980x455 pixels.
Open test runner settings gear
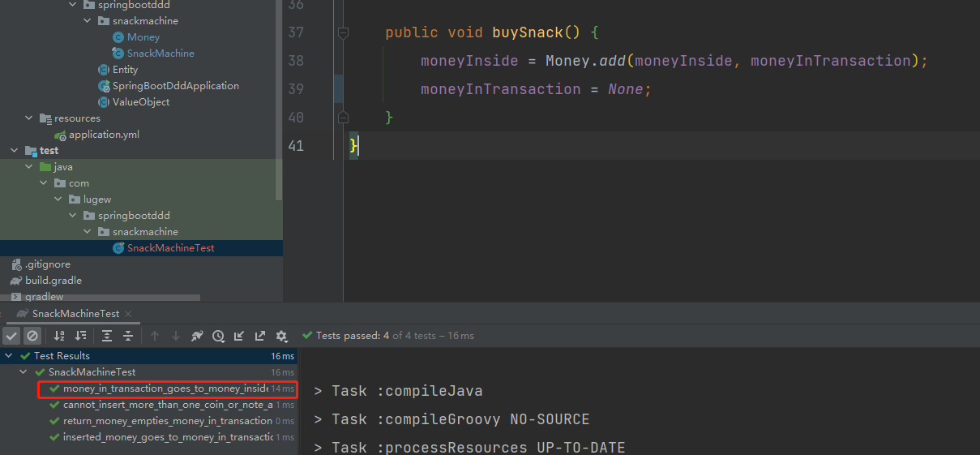[x=281, y=336]
